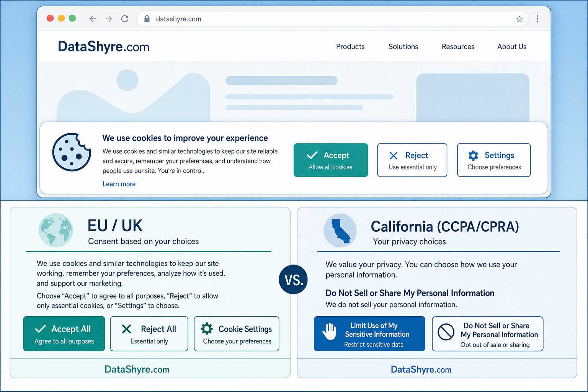Click the cookie icon in banner
This screenshot has width=588, height=392.
coord(72,152)
